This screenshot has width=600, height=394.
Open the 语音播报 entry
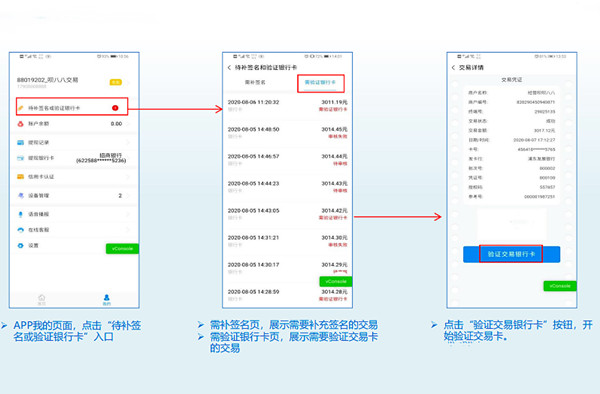74,214
